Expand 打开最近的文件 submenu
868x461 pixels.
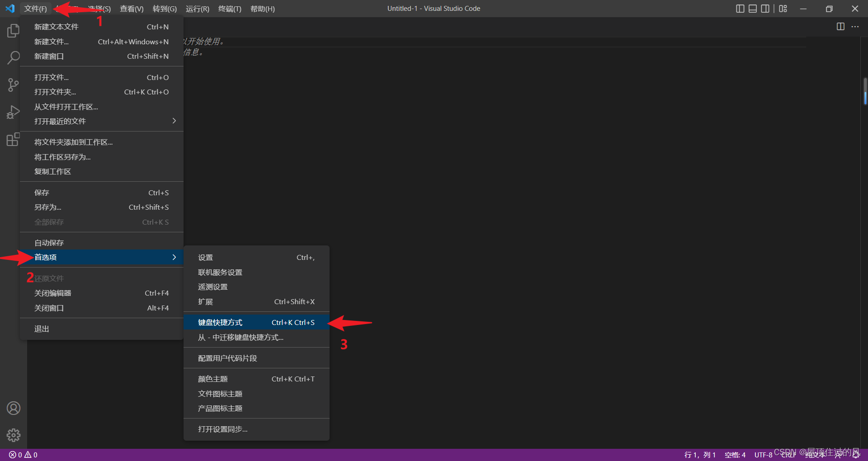click(102, 121)
